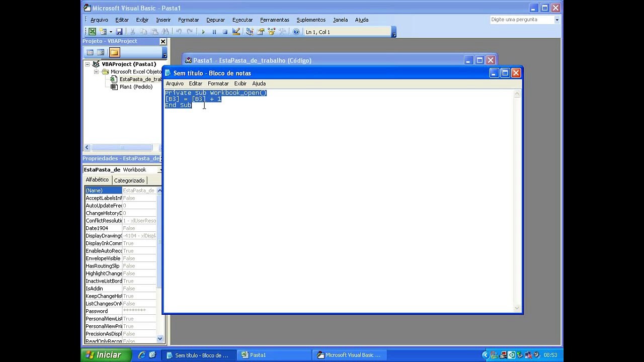Screen dimensions: 644x362
Task: Click View Object icon in Project panel
Action: [101, 52]
